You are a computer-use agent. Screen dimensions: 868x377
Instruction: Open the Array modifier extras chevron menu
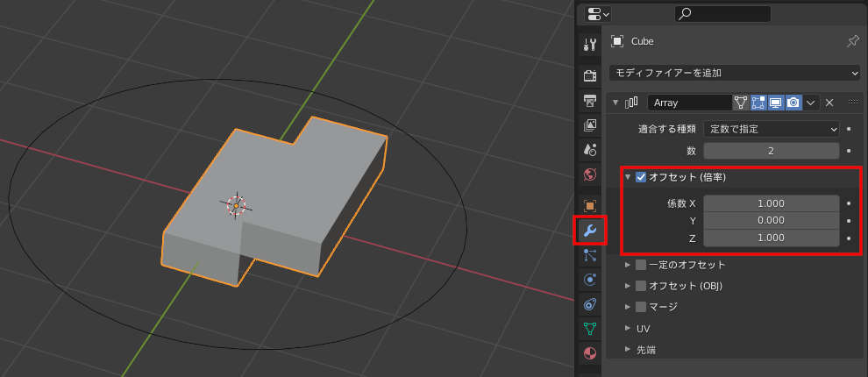pyautogui.click(x=811, y=103)
